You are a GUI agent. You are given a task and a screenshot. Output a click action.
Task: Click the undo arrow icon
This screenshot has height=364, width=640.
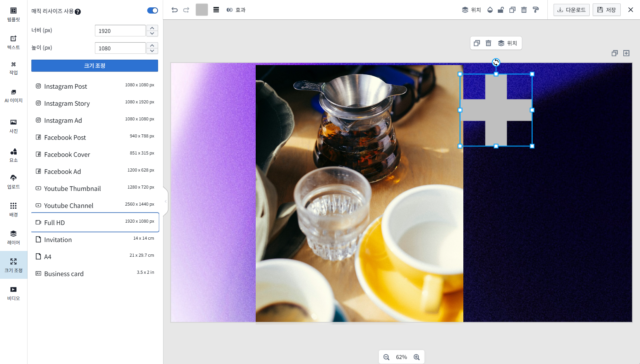(x=174, y=10)
